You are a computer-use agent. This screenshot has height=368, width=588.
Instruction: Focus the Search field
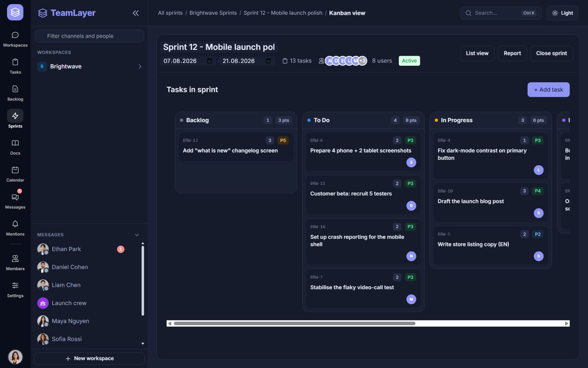pos(501,13)
